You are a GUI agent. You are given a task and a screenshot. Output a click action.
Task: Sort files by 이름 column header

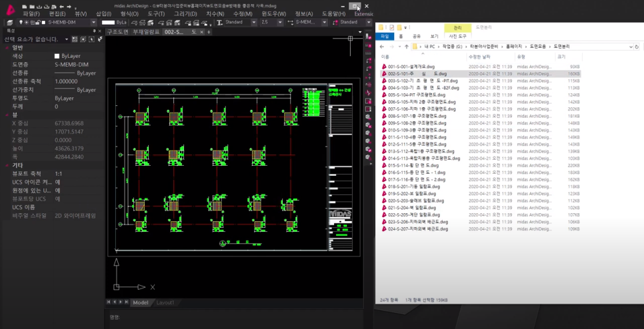coord(385,57)
